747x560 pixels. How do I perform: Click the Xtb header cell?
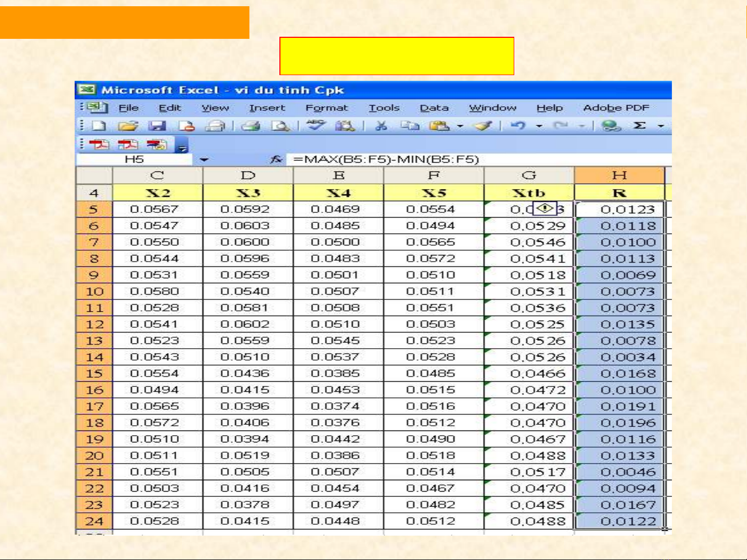(x=529, y=193)
